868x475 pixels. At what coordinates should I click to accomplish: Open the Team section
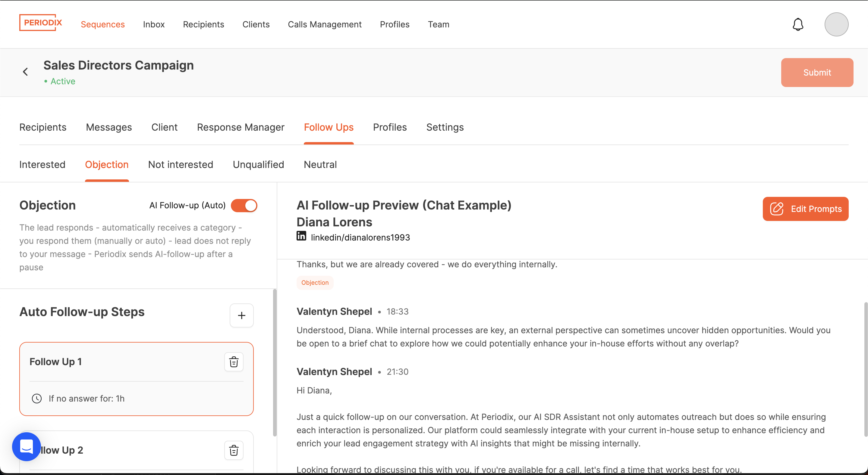pos(439,24)
